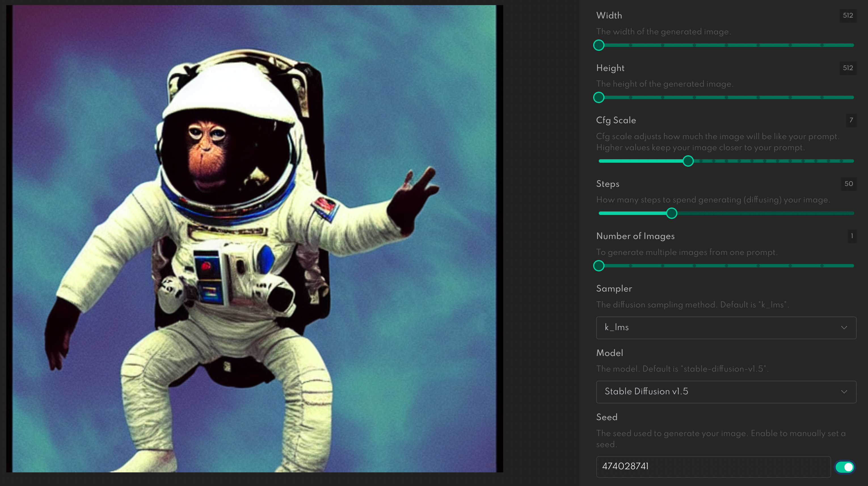Click the Number of Images slider handle

click(x=599, y=266)
